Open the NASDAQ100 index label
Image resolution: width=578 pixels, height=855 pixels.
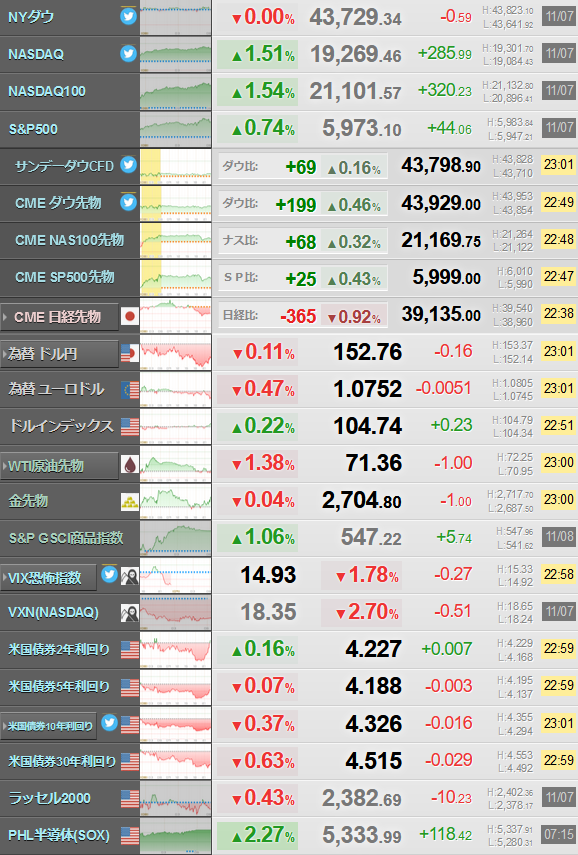pos(47,91)
